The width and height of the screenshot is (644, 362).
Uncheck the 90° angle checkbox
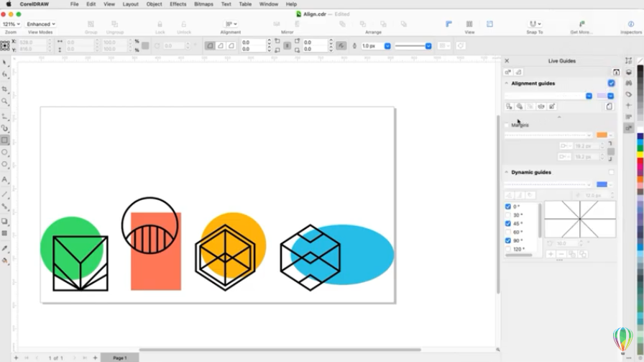click(x=508, y=240)
